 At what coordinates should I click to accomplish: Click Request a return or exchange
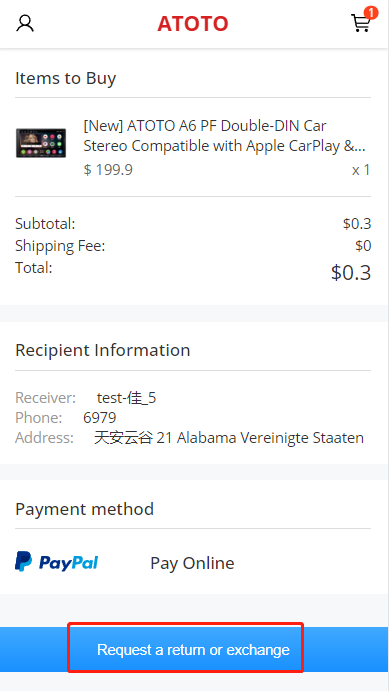[x=193, y=650]
